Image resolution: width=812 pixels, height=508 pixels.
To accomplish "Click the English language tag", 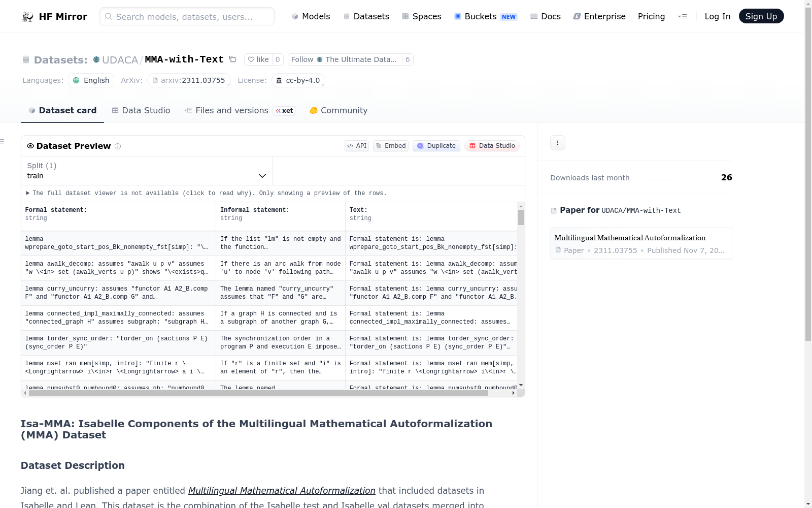I will tap(91, 80).
